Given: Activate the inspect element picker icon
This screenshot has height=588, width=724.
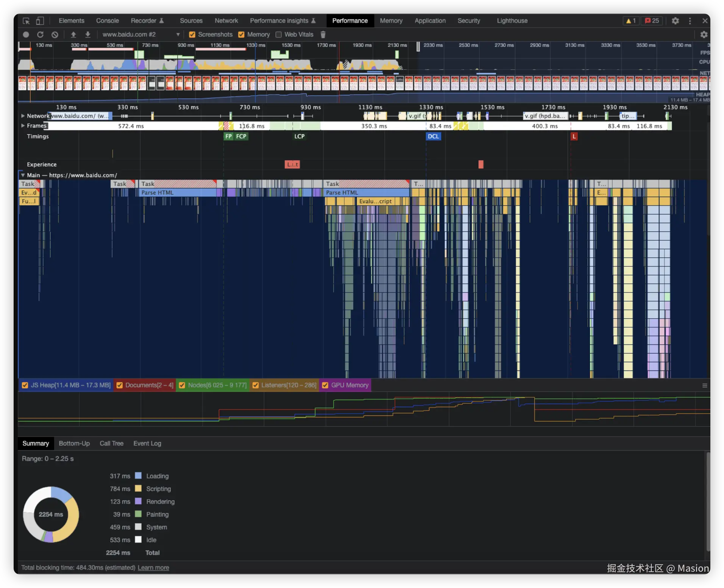Looking at the screenshot, I should 26,21.
